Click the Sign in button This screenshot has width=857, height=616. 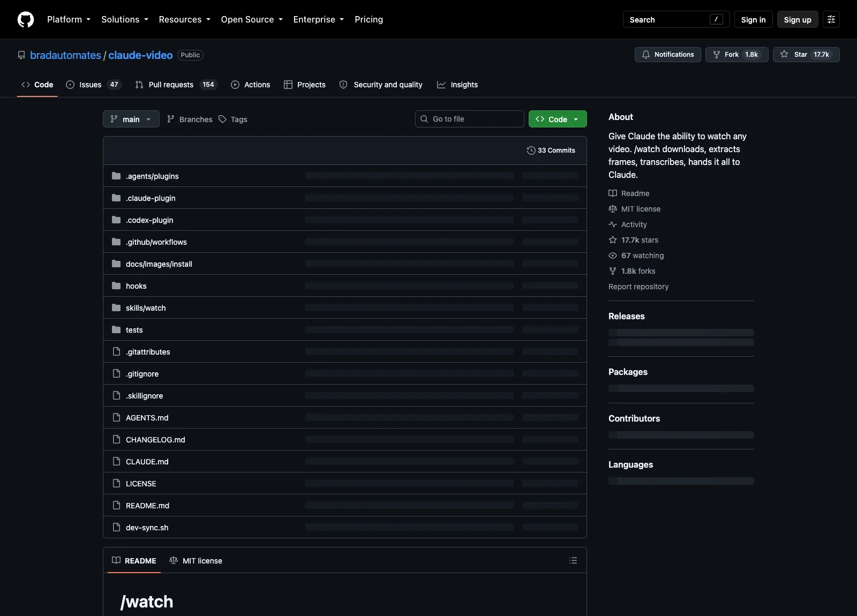coord(753,19)
